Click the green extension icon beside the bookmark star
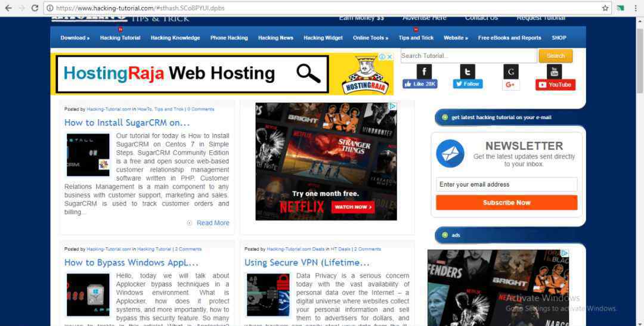 tap(621, 8)
